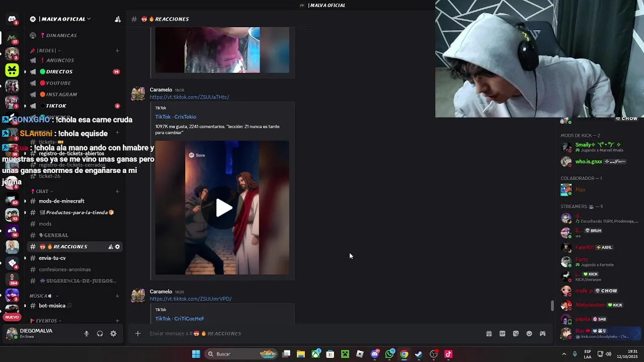The image size is (644, 362).
Task: Expand the MALVA OFICIAL server menu
Action: coord(60,19)
